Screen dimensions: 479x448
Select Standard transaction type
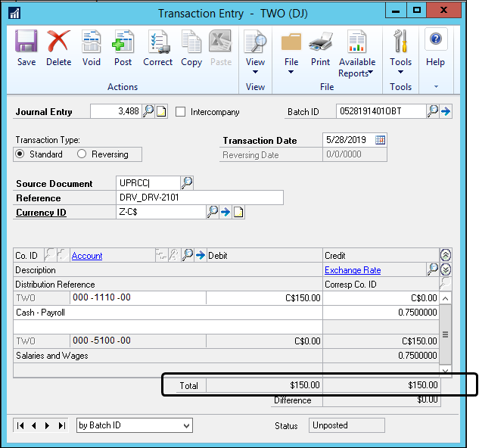pos(20,154)
